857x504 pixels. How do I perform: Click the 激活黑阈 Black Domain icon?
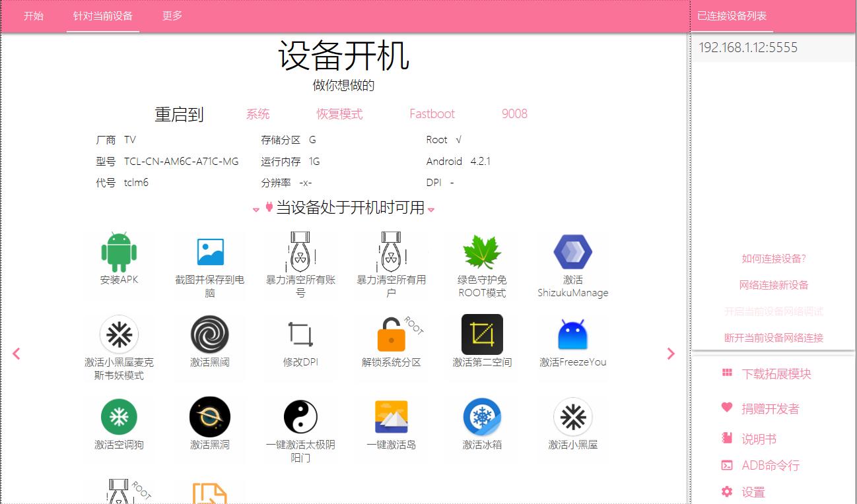pyautogui.click(x=209, y=335)
